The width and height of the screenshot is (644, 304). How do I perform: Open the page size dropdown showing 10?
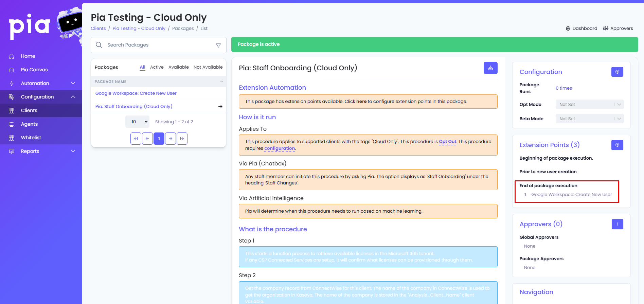pyautogui.click(x=138, y=122)
